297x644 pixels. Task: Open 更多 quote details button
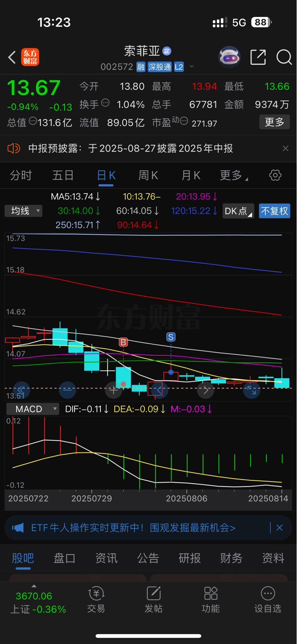275,122
